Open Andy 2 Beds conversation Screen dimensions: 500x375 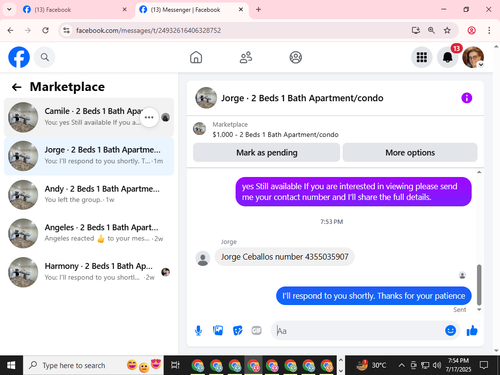(89, 195)
